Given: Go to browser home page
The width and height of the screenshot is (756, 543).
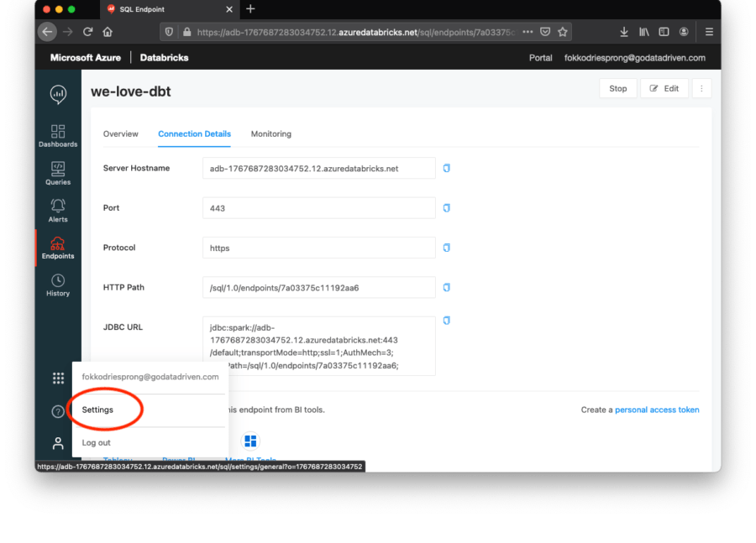Looking at the screenshot, I should click(108, 32).
